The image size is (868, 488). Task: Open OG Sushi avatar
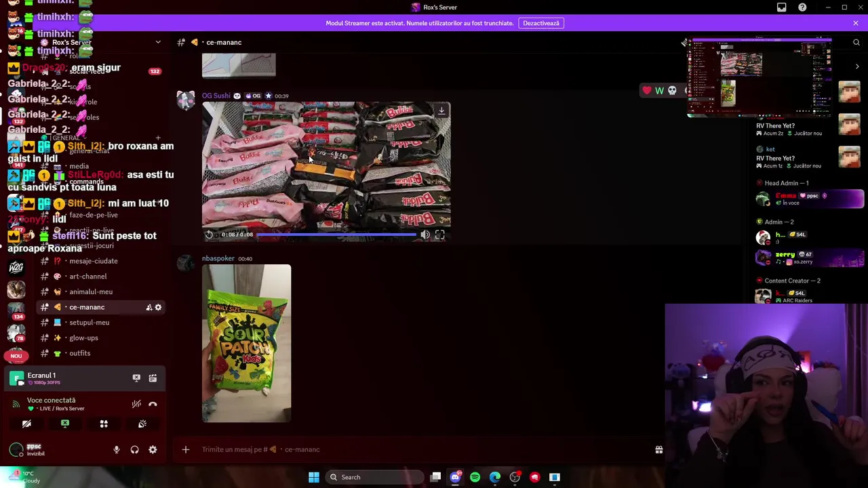click(186, 101)
